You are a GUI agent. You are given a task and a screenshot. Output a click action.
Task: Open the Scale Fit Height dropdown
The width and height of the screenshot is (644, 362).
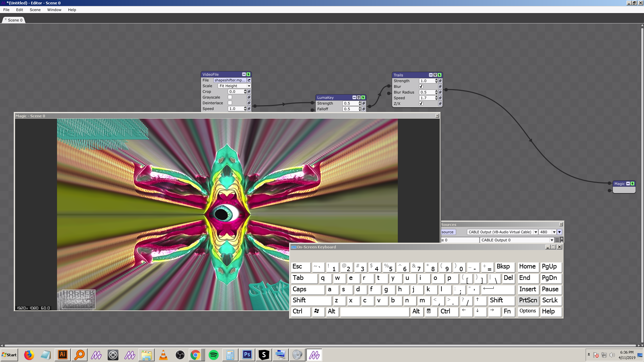pos(234,86)
